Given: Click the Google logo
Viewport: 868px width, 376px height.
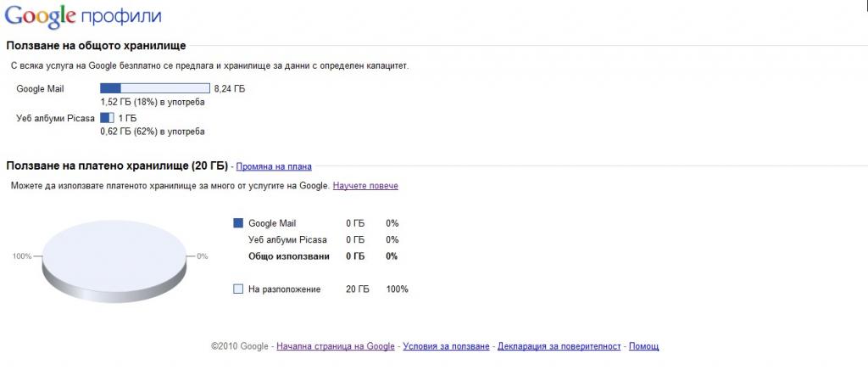Looking at the screenshot, I should point(37,17).
